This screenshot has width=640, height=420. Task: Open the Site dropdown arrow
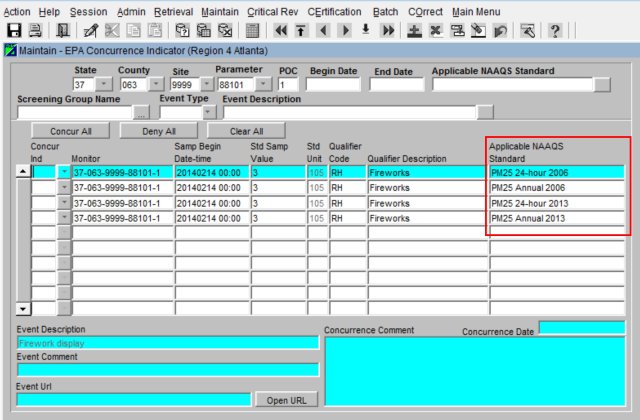[207, 84]
